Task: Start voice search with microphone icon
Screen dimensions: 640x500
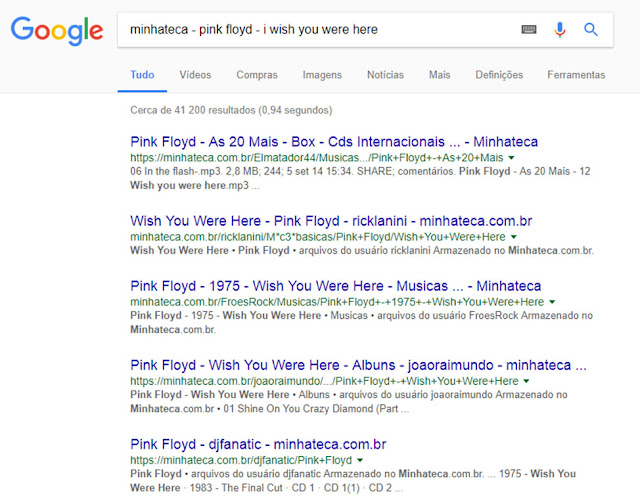Action: click(x=560, y=30)
